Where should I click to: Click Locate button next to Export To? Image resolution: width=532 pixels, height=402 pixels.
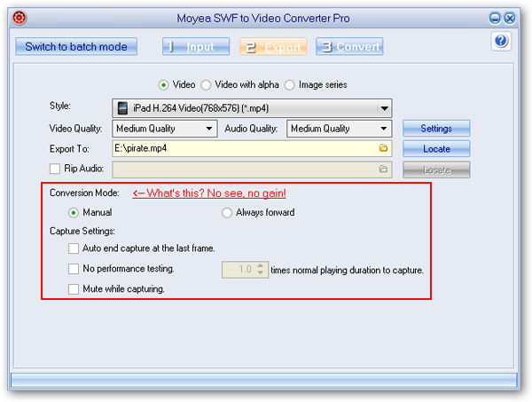[436, 149]
